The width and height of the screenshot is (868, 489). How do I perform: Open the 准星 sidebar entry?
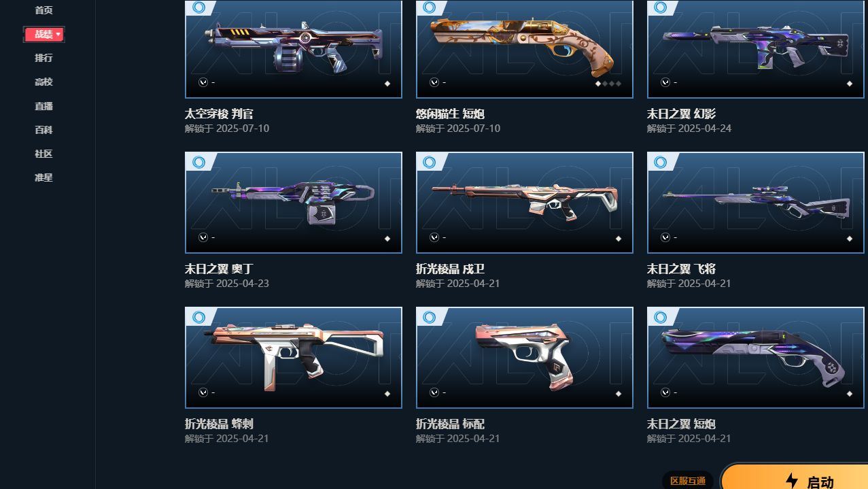44,178
